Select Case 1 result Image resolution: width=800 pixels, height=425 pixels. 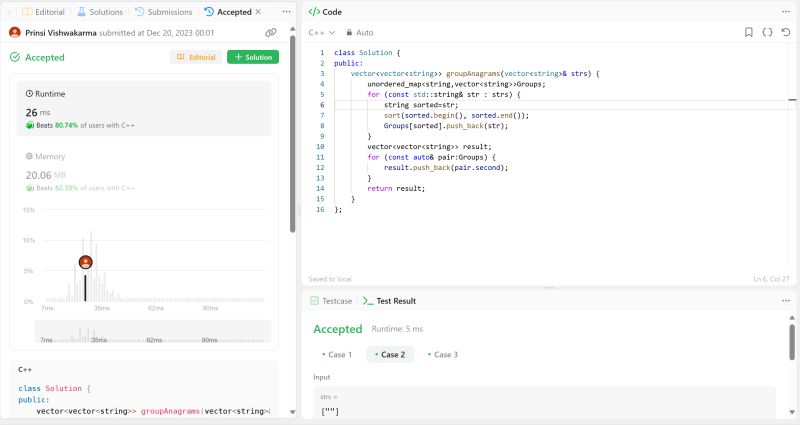(337, 355)
